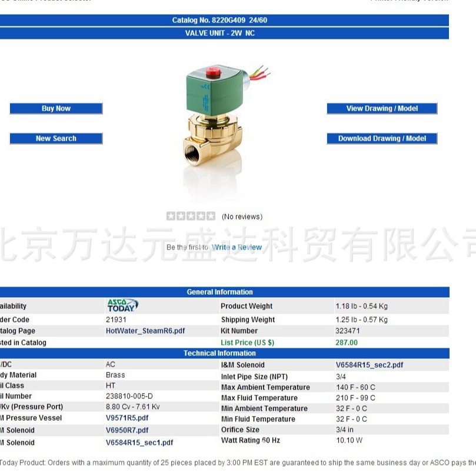Select product weight 1.18 lb - 0.54 Kg

(361, 306)
